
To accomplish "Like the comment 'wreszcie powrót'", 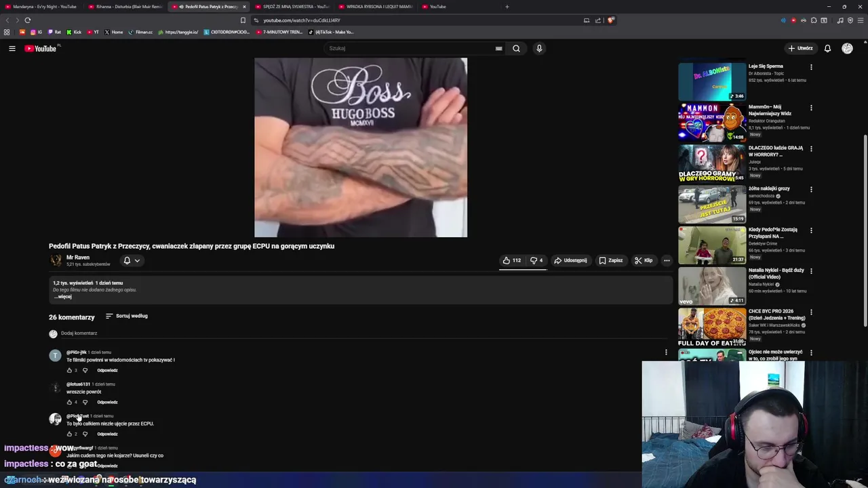I will (69, 402).
